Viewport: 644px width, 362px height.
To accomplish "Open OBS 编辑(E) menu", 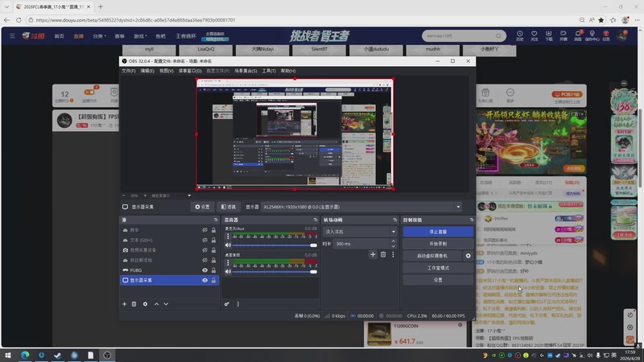I will (x=147, y=71).
